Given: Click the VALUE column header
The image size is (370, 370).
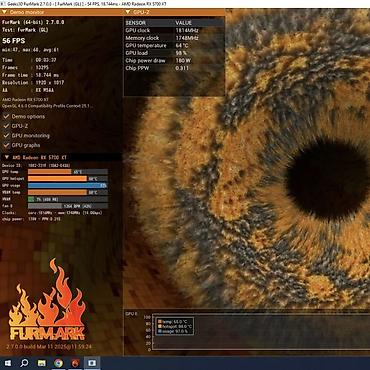Looking at the screenshot, I should (x=183, y=23).
